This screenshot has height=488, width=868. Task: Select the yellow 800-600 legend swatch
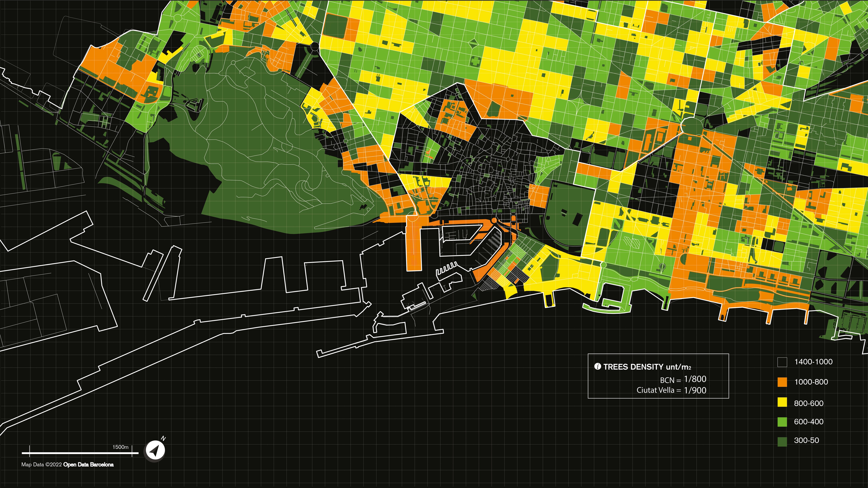click(782, 402)
